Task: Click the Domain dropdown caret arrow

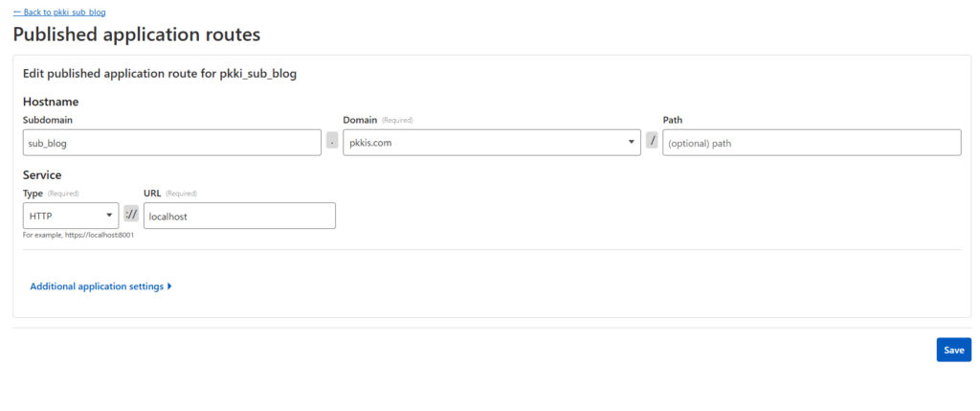Action: tap(631, 143)
